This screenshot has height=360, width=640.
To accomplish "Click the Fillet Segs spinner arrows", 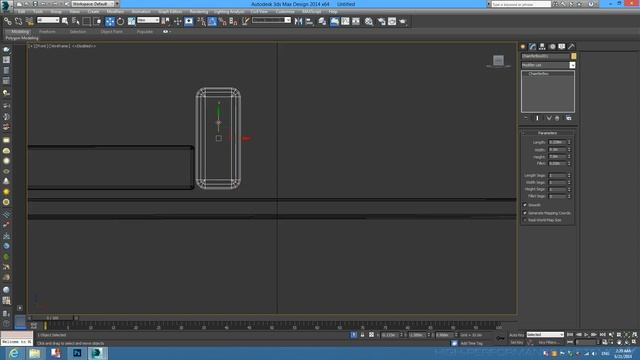I will tap(569, 196).
